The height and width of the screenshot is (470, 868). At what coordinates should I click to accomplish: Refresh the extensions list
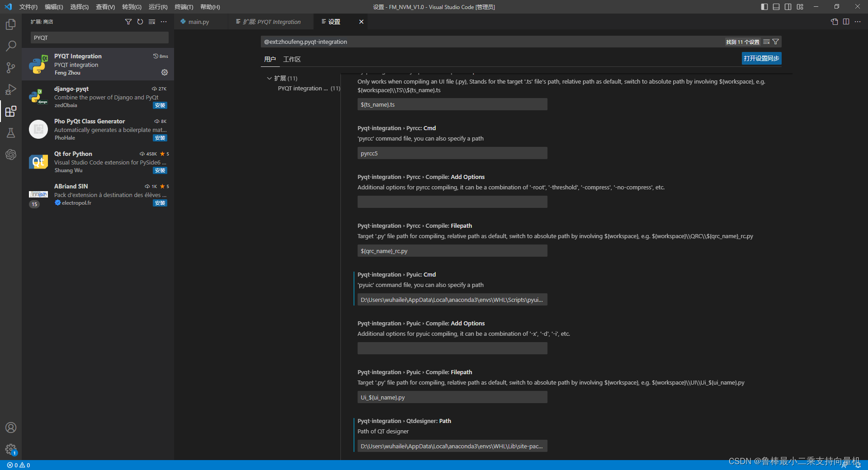140,22
